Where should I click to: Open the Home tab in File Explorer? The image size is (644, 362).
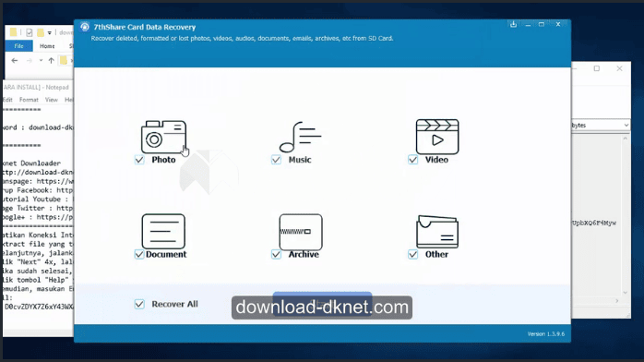click(x=47, y=46)
